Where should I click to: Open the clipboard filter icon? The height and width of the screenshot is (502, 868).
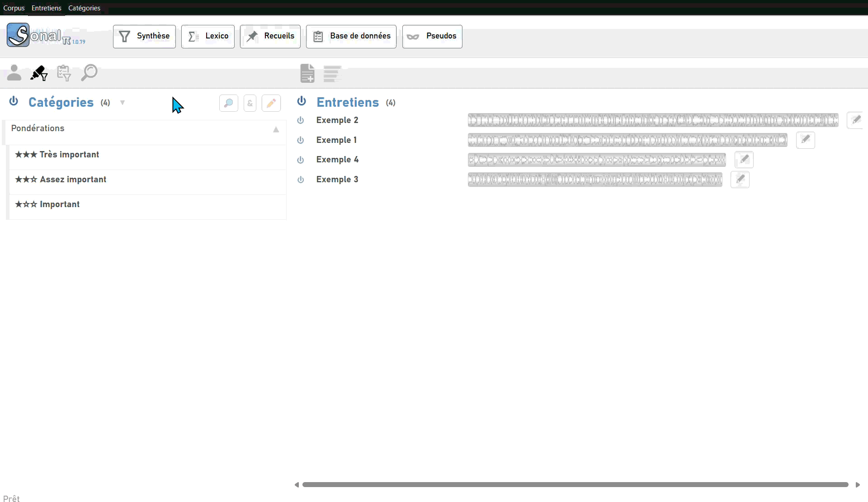pyautogui.click(x=64, y=73)
